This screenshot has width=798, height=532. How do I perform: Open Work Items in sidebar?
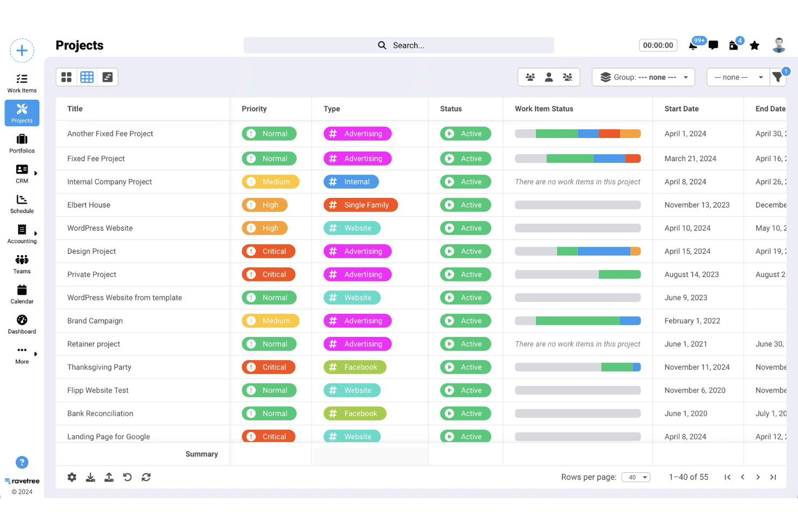click(x=22, y=84)
